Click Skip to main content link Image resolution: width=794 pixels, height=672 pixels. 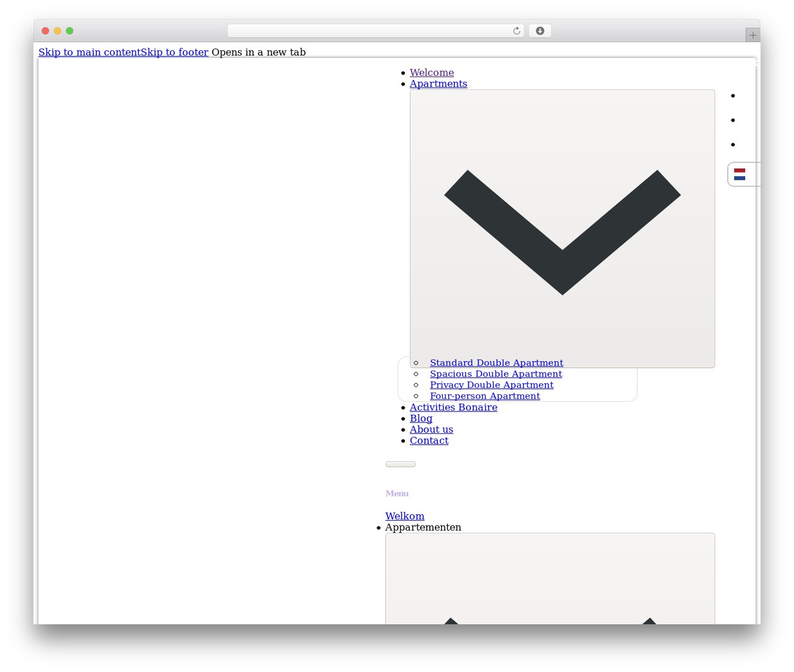click(x=89, y=52)
